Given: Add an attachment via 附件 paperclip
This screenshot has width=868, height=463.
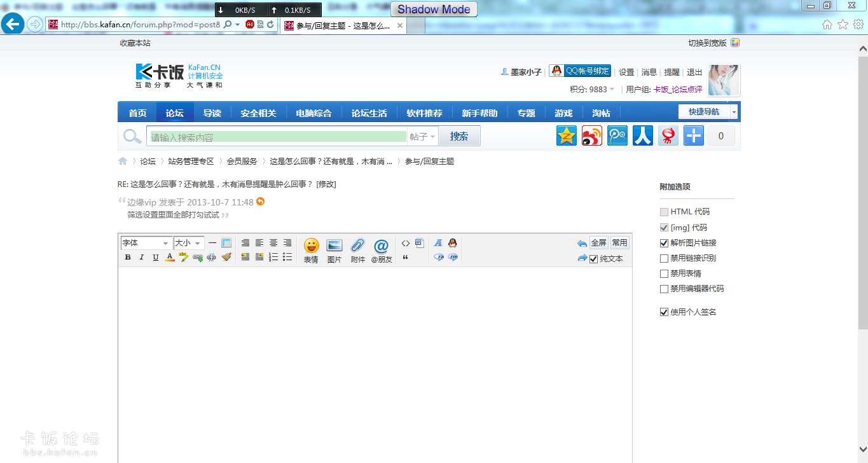Looking at the screenshot, I should [358, 251].
